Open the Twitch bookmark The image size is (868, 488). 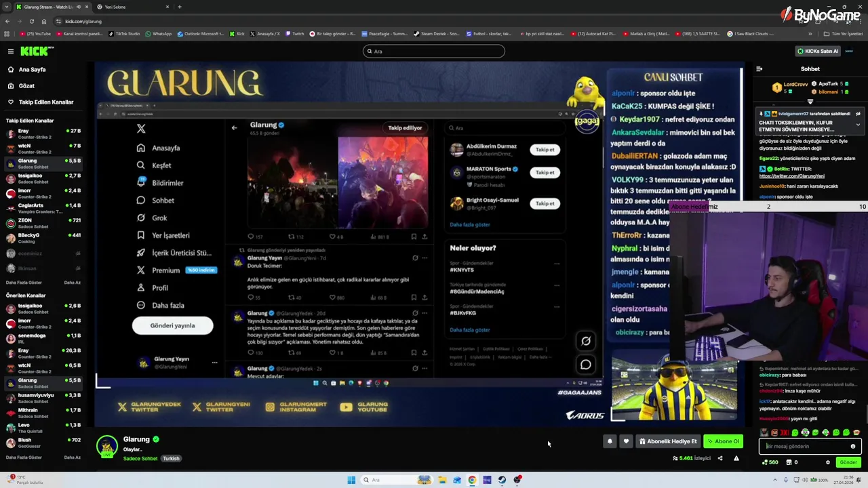[294, 34]
